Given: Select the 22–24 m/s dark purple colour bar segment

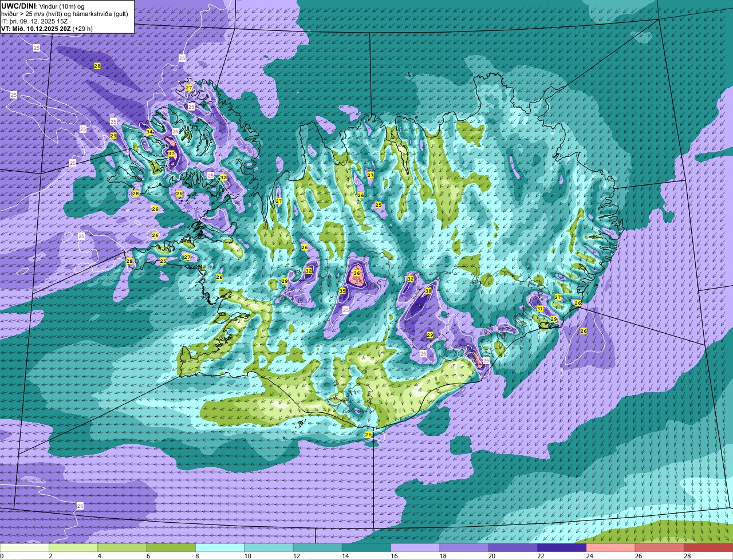Looking at the screenshot, I should (562, 548).
